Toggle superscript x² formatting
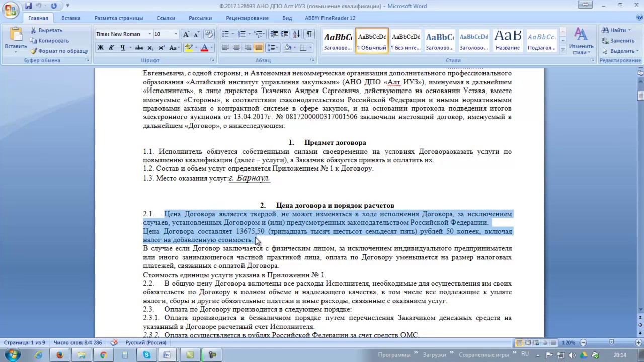The height and width of the screenshot is (362, 644). (162, 48)
